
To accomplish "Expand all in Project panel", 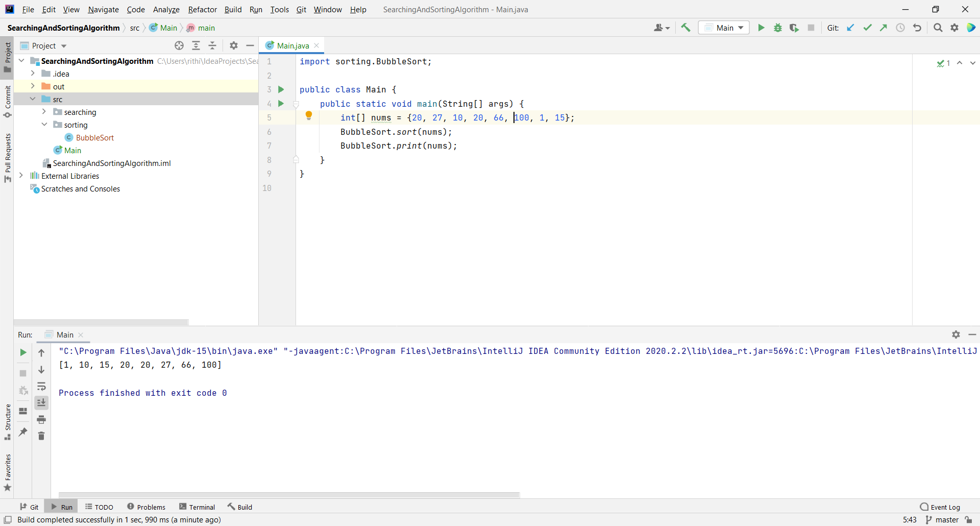I will pyautogui.click(x=196, y=45).
